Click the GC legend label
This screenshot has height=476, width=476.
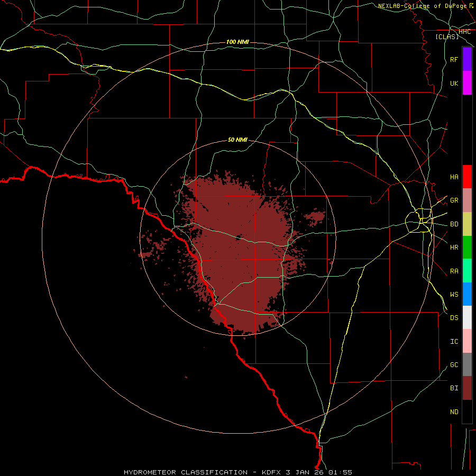[454, 365]
